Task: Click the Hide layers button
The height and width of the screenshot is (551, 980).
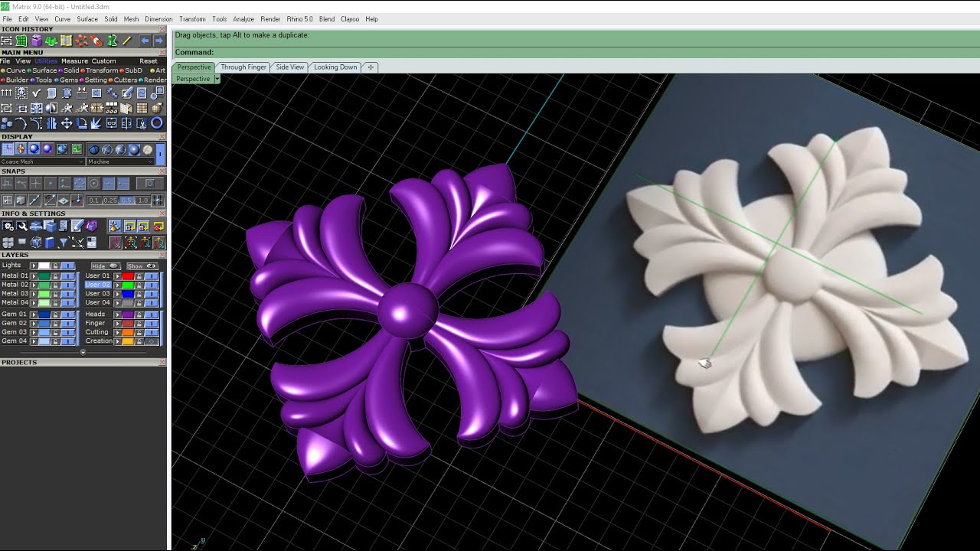Action: (106, 266)
